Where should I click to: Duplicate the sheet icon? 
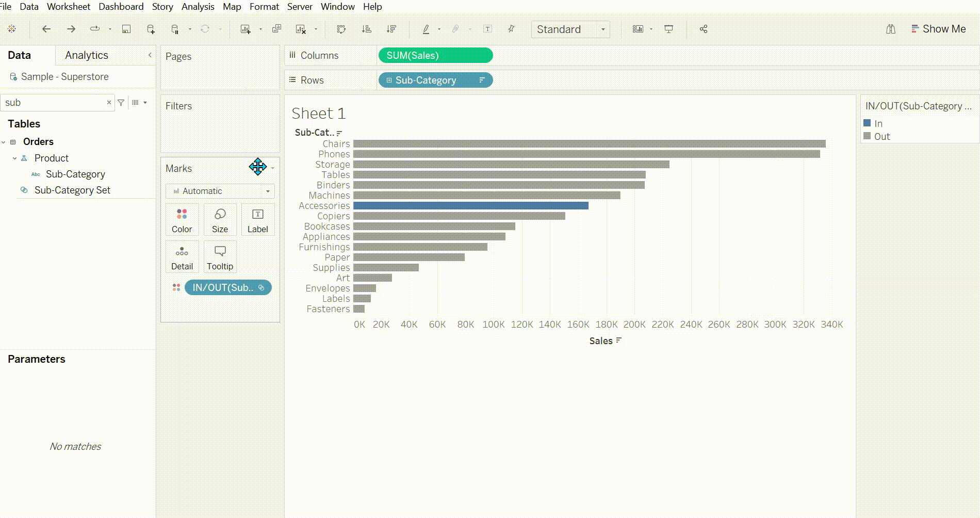pyautogui.click(x=276, y=29)
